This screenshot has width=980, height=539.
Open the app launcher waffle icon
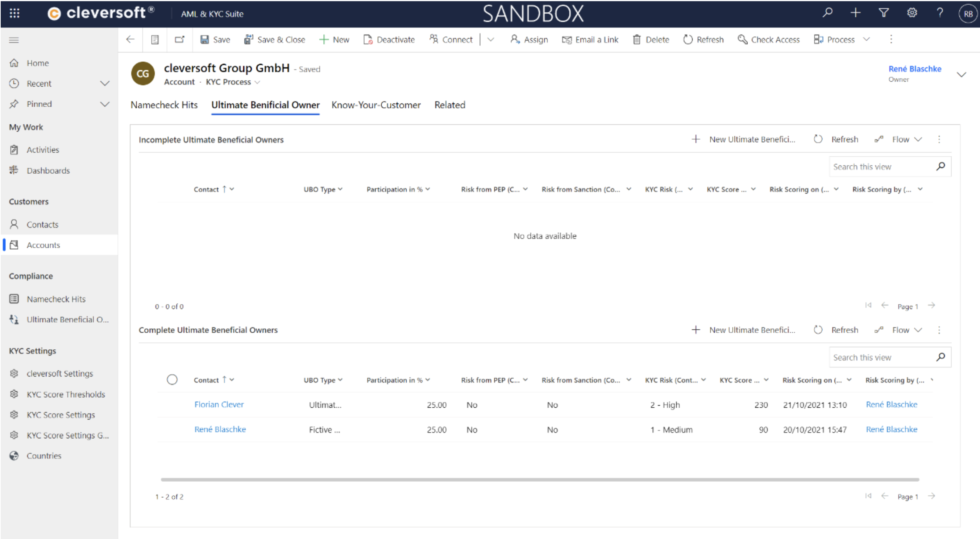(x=14, y=13)
